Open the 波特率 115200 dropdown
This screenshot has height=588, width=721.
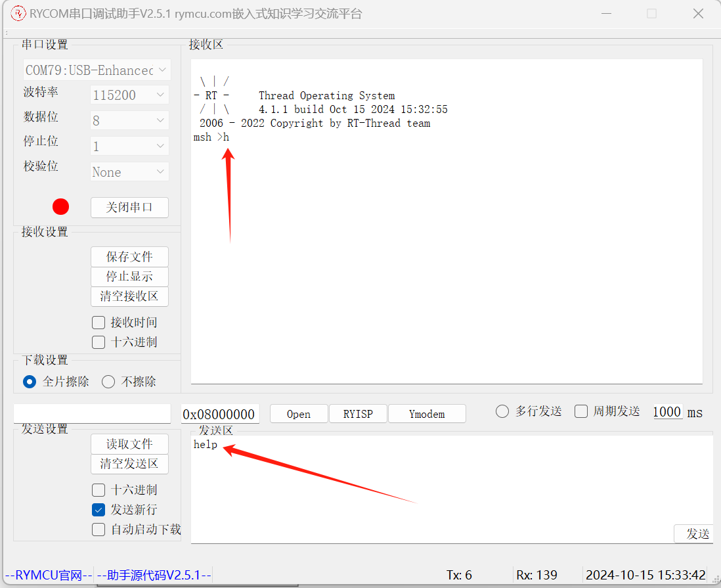pos(129,95)
